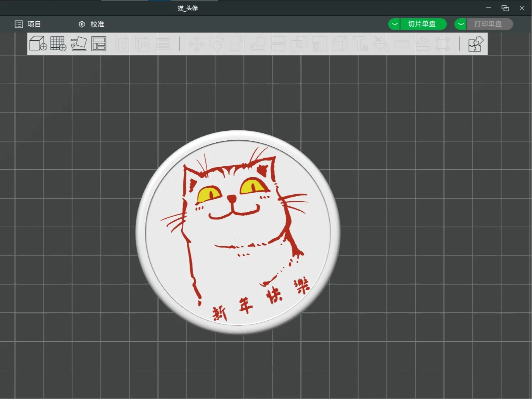This screenshot has width=532, height=399.
Task: Open the color painting tool
Action: pyautogui.click(x=381, y=44)
